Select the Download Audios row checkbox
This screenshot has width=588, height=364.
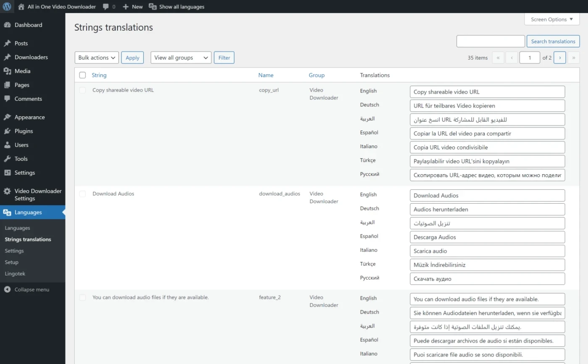pos(83,194)
